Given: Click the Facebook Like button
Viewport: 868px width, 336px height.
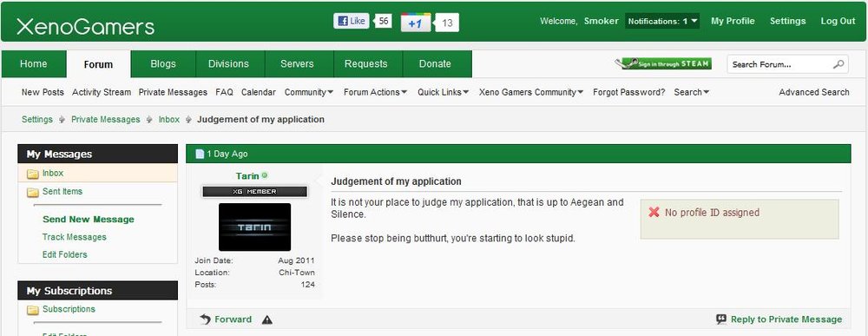Looking at the screenshot, I should 351,21.
